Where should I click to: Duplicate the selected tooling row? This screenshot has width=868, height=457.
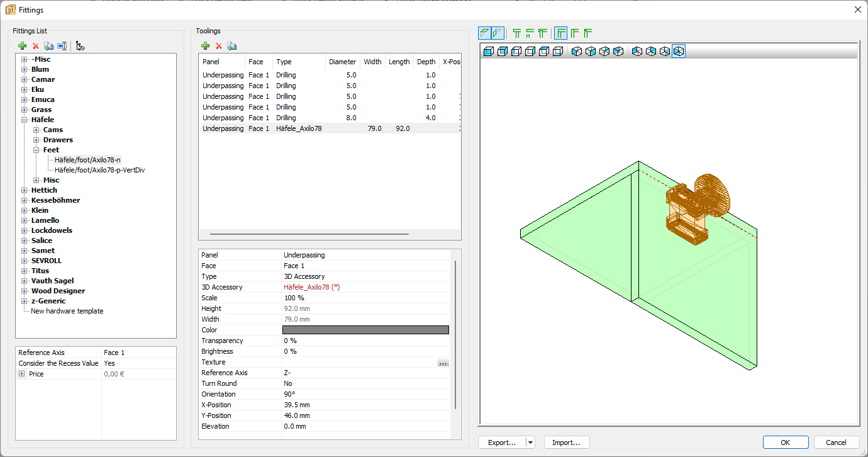coord(232,46)
